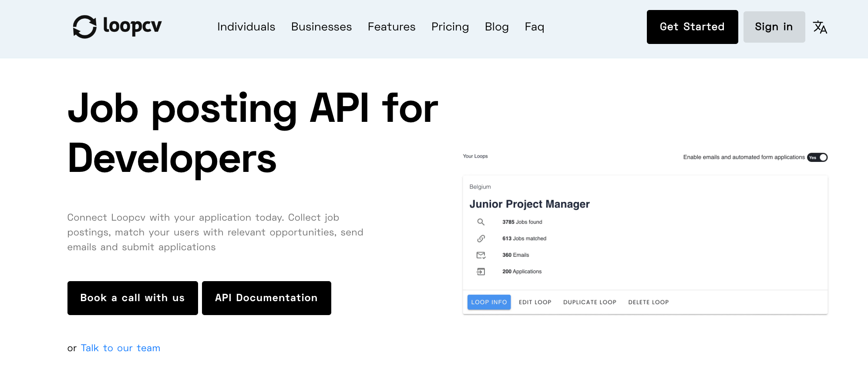Open API Documentation button
This screenshot has height=376, width=868.
266,298
